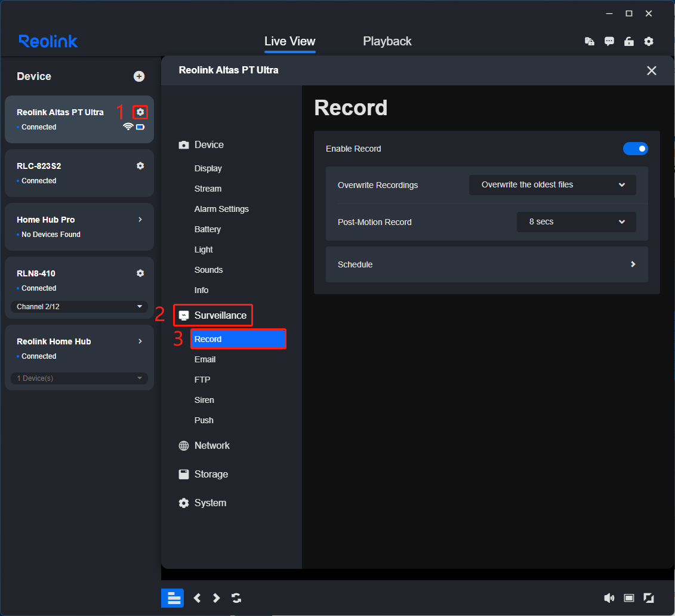Add a new device with plus icon
This screenshot has height=616, width=675.
[x=138, y=76]
